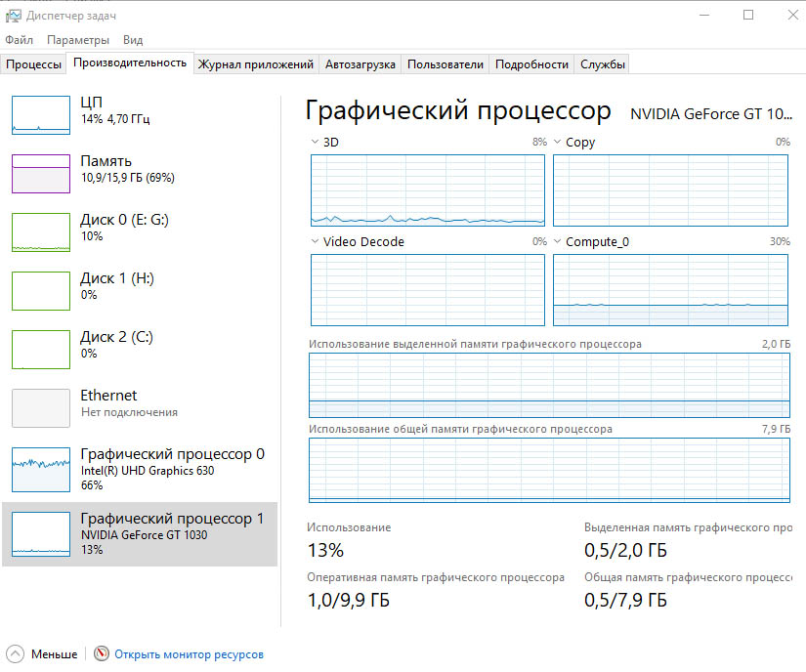
Task: Click the 2,0 ГБ graph maximum label
Action: tap(776, 344)
